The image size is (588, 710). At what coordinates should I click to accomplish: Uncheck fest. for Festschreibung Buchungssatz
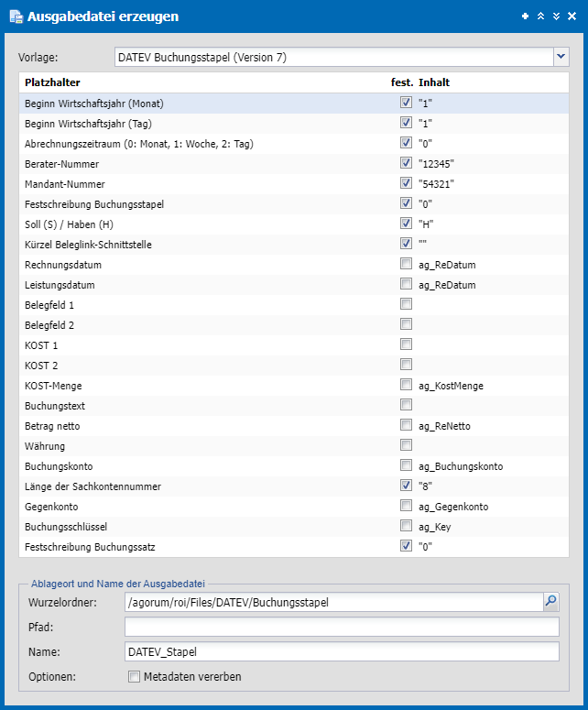click(x=406, y=546)
